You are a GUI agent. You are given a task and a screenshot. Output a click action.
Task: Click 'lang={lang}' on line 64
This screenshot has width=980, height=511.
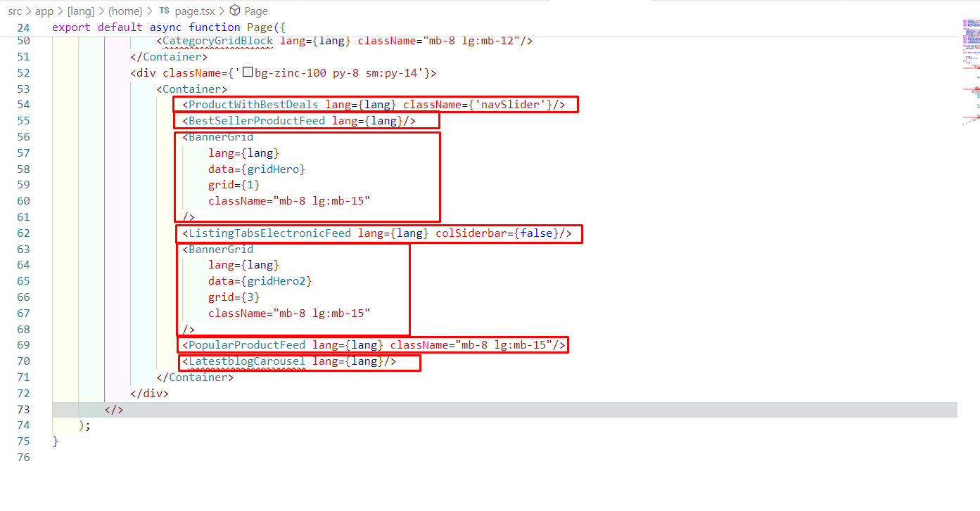point(243,264)
